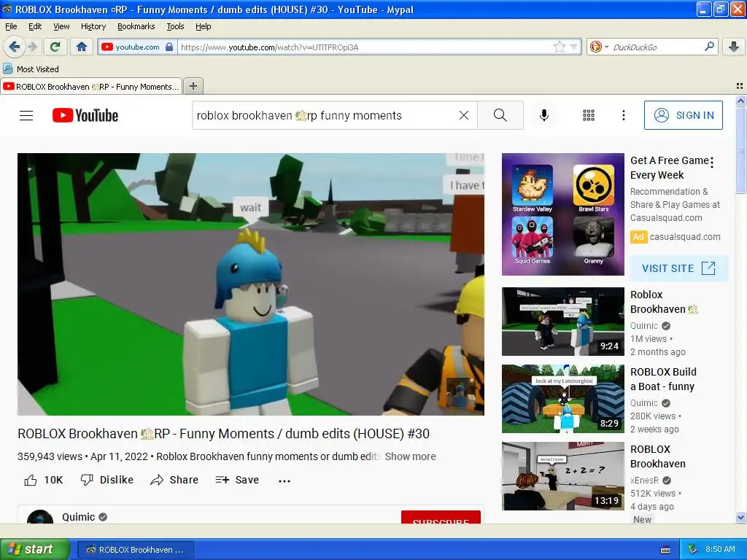Click the VISIT SITE ad button

[x=679, y=268]
